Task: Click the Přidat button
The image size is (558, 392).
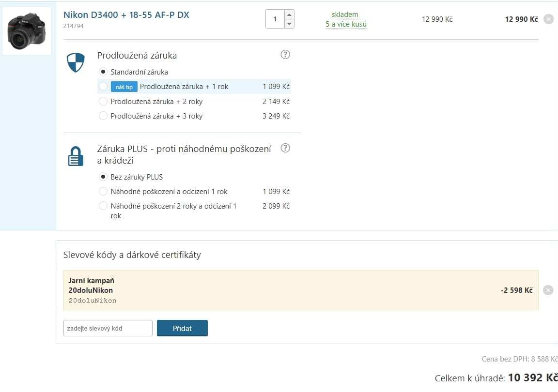Action: tap(182, 328)
